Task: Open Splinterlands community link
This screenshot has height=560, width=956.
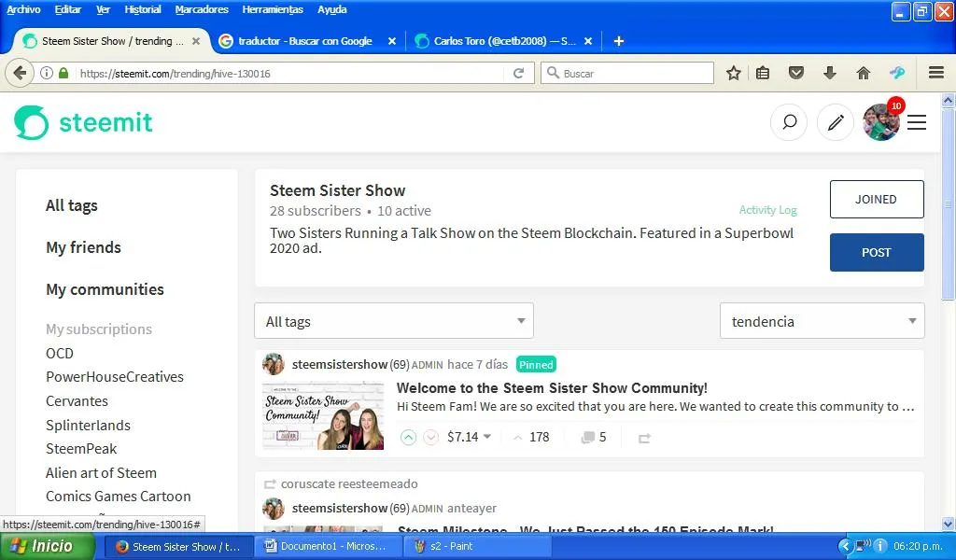Action: click(88, 426)
